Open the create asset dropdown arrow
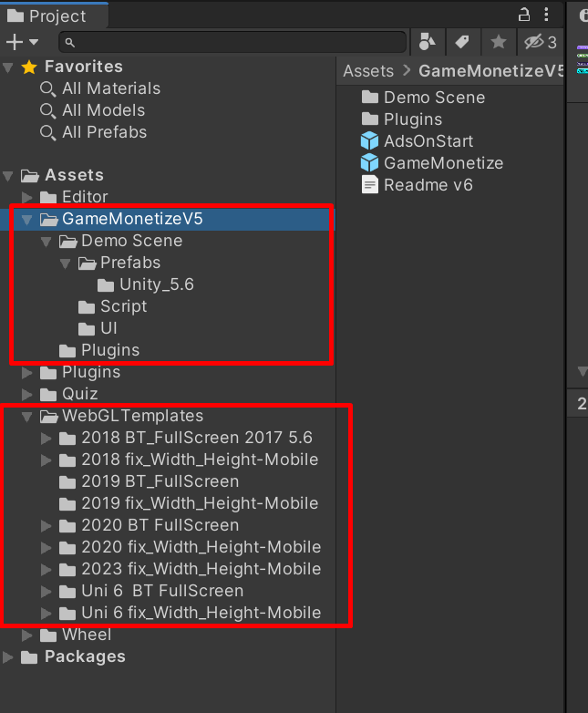The height and width of the screenshot is (713, 588). (34, 42)
